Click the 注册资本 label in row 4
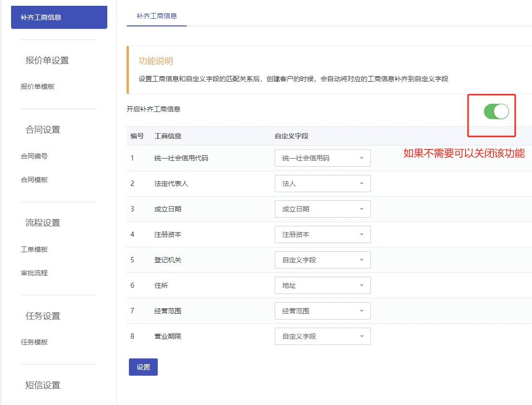Viewport: 532px width, 405px height. point(167,234)
